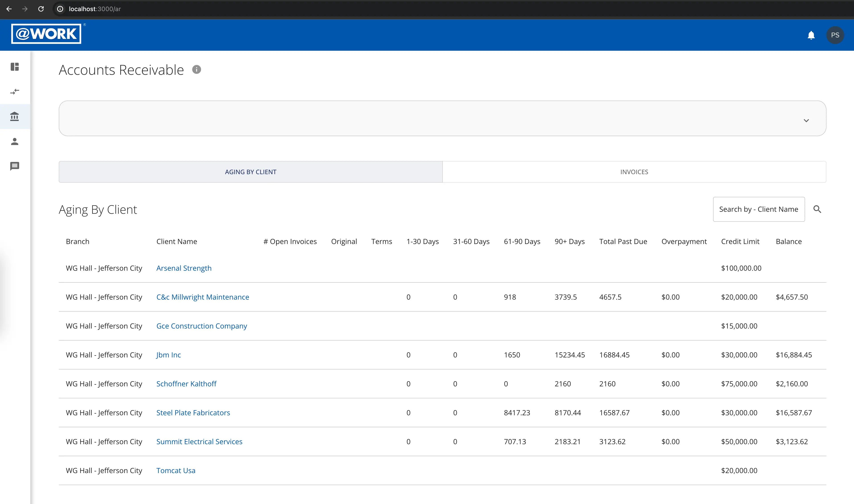Viewport: 854px width, 504px height.
Task: Open the swap arrows sidebar icon
Action: point(15,91)
